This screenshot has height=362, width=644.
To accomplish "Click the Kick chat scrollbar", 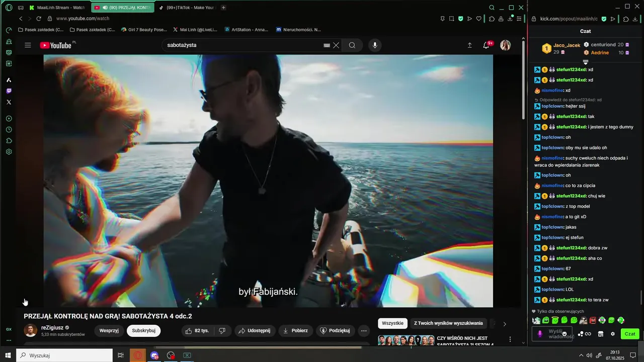I will pos(641,298).
